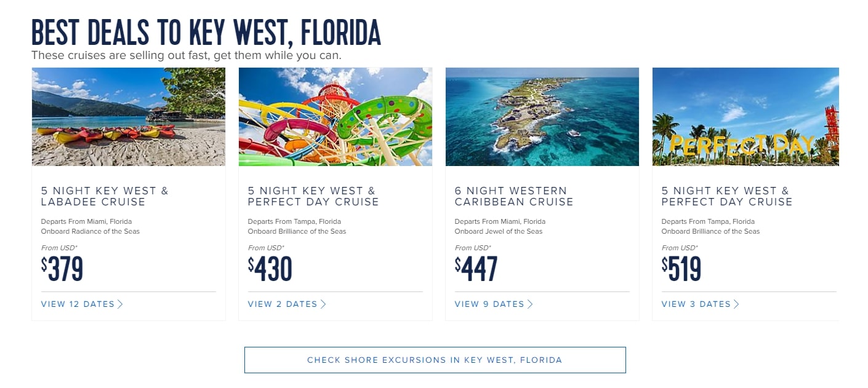Image resolution: width=868 pixels, height=388 pixels.
Task: Follow the View 3 Dates link
Action: pos(696,304)
